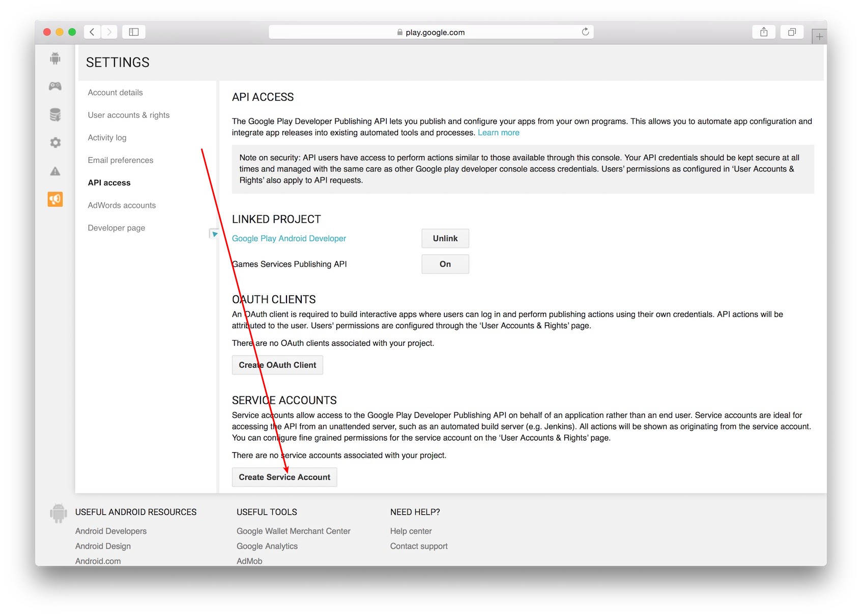Collapse settings side menu arrow
The height and width of the screenshot is (616, 862).
tap(214, 234)
